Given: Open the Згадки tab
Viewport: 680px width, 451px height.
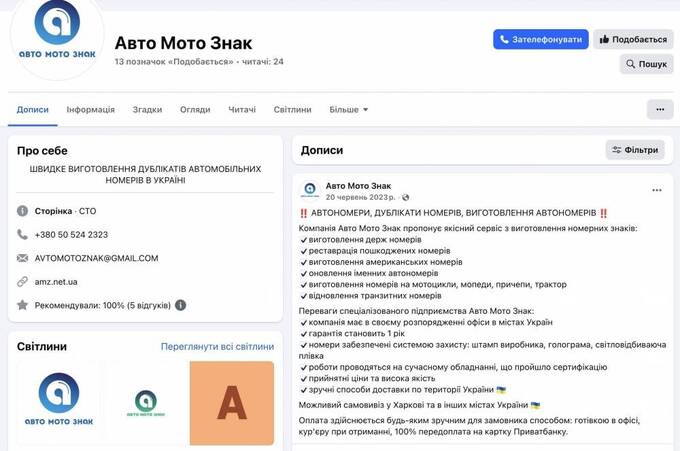Looking at the screenshot, I should pos(147,109).
